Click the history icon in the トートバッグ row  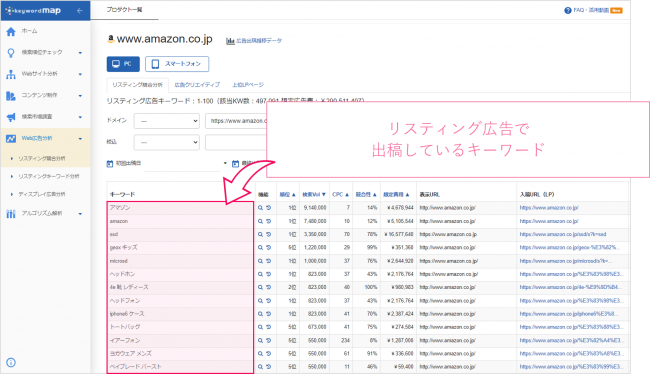pyautogui.click(x=268, y=327)
